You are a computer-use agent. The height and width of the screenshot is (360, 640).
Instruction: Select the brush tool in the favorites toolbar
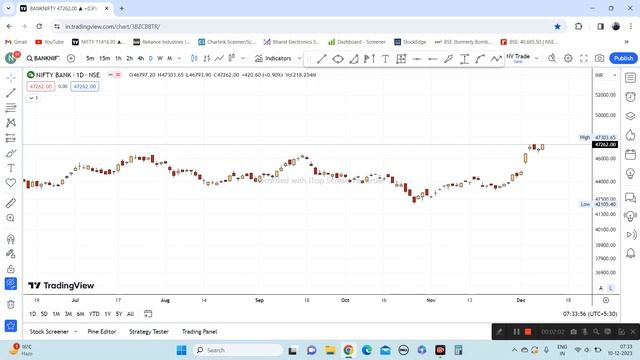[x=449, y=59]
